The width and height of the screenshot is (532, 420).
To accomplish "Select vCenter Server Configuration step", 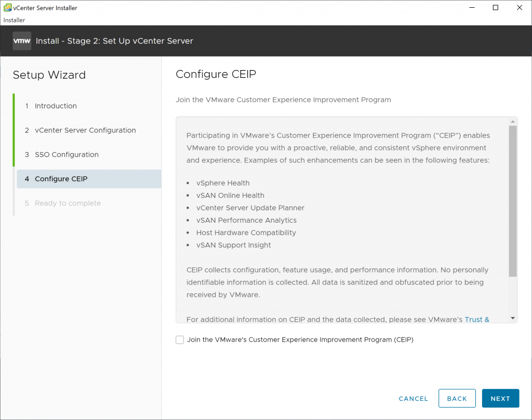I will click(x=85, y=130).
